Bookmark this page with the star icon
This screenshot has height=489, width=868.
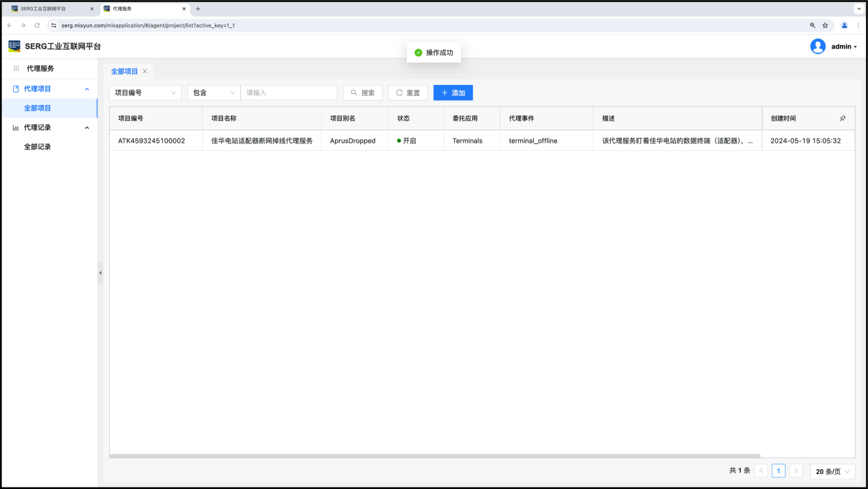pos(825,25)
